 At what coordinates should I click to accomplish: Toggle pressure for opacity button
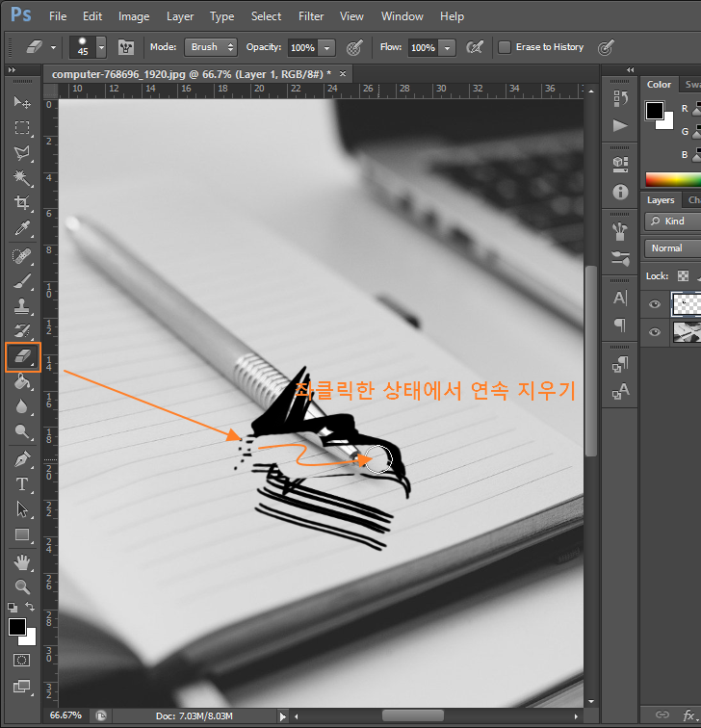coord(354,47)
